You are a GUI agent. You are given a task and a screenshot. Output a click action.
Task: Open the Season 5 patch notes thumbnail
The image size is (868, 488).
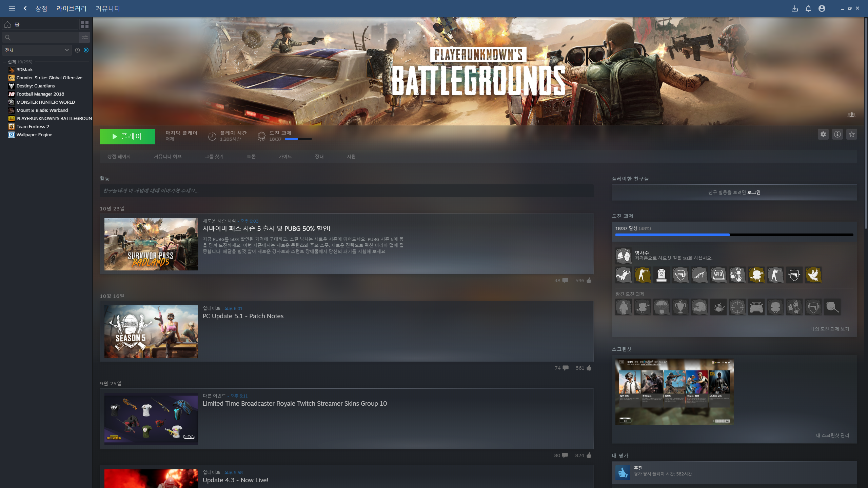pos(151,331)
